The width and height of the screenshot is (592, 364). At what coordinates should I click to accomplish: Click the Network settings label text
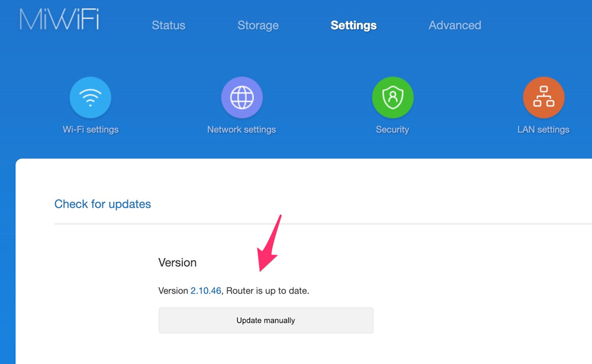[242, 129]
